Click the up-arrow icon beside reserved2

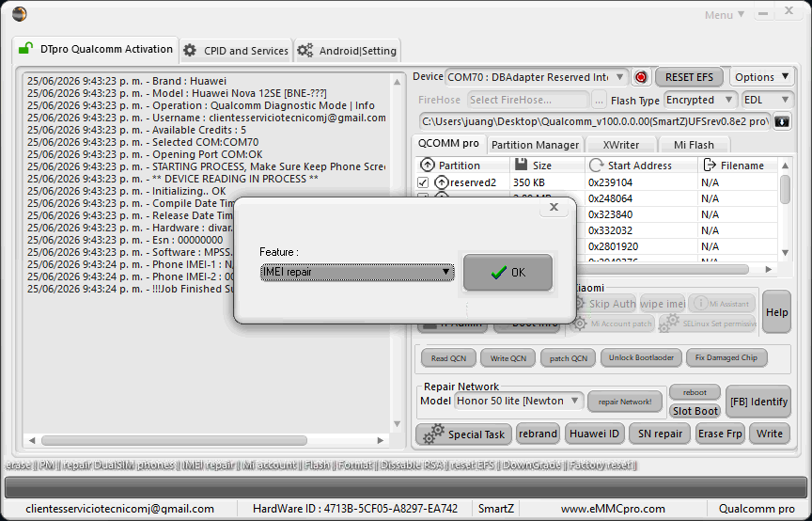(441, 182)
